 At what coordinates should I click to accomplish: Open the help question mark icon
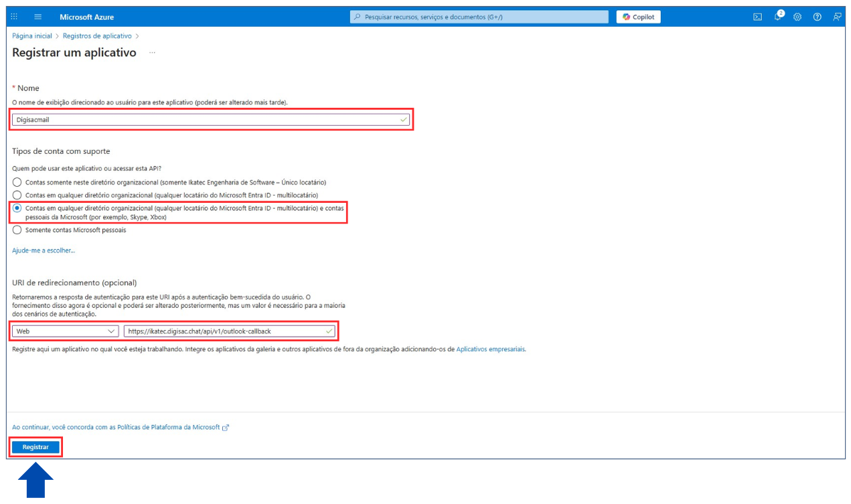(817, 17)
